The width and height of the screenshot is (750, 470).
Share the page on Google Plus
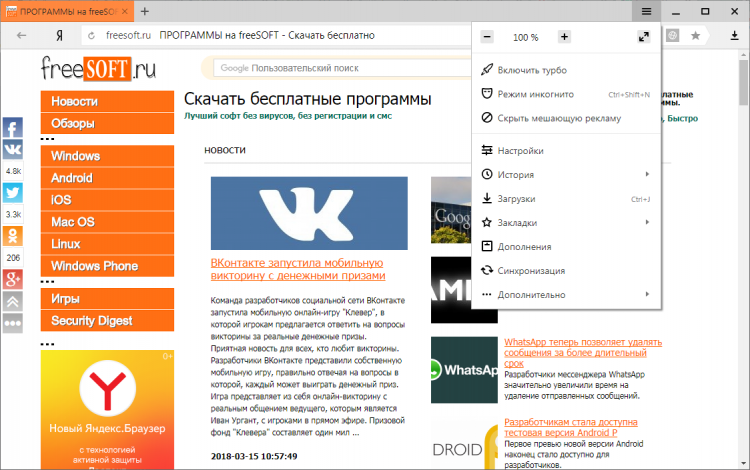[x=12, y=280]
